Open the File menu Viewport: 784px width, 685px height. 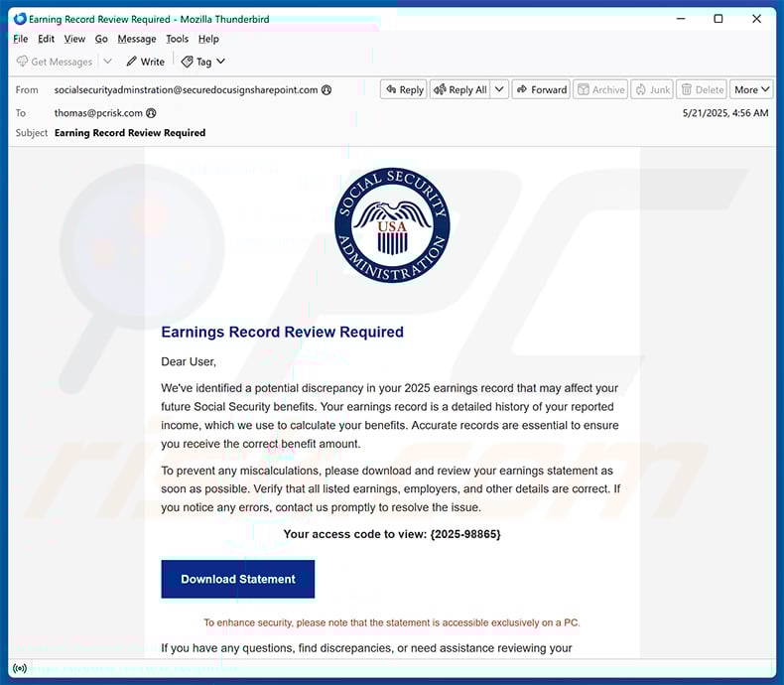click(x=21, y=39)
